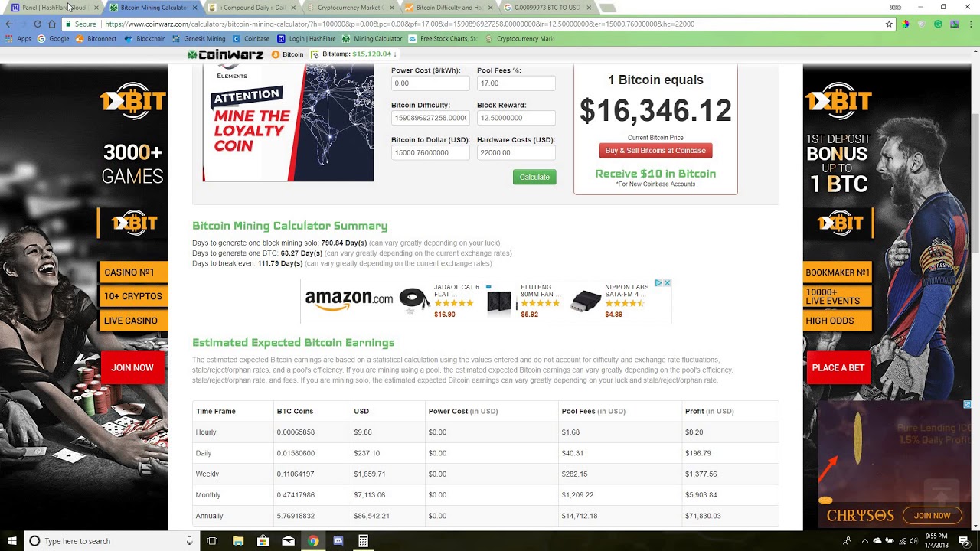The width and height of the screenshot is (980, 551).
Task: Open Calculator from taskbar
Action: [363, 541]
